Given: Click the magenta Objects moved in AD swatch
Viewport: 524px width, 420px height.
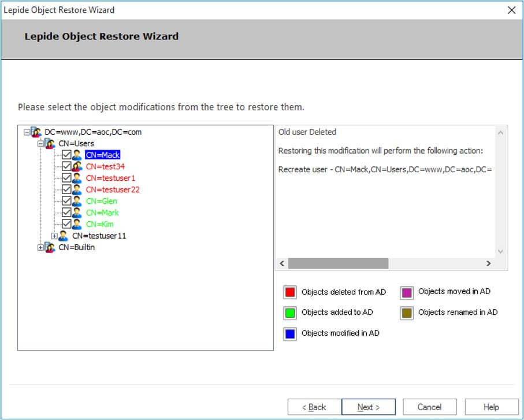Looking at the screenshot, I should (x=407, y=293).
